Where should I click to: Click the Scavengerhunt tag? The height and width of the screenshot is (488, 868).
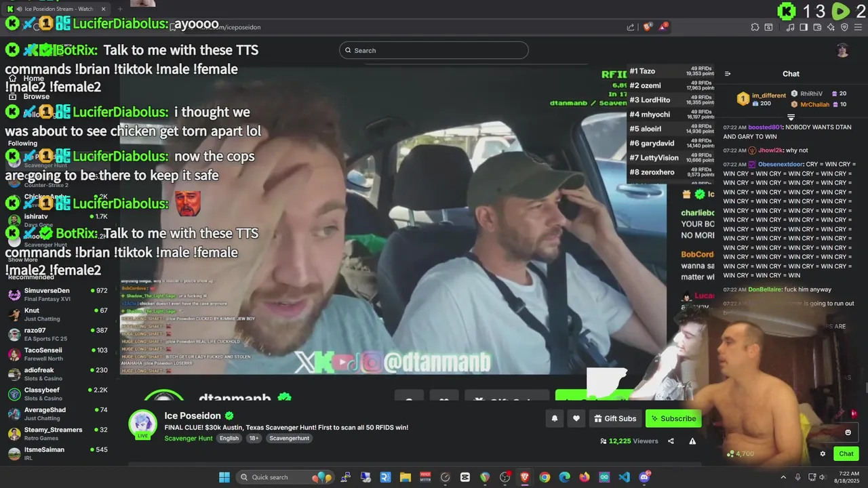(290, 439)
